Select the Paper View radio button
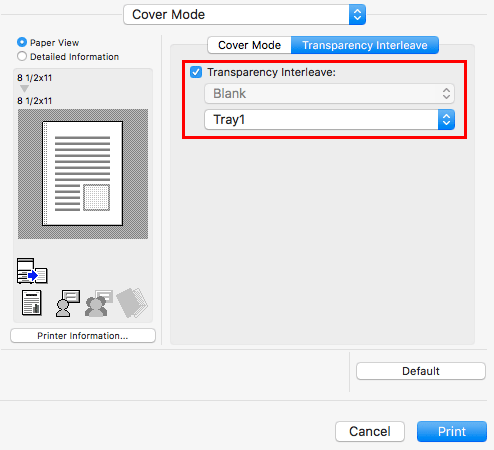This screenshot has height=450, width=494. click(x=22, y=42)
